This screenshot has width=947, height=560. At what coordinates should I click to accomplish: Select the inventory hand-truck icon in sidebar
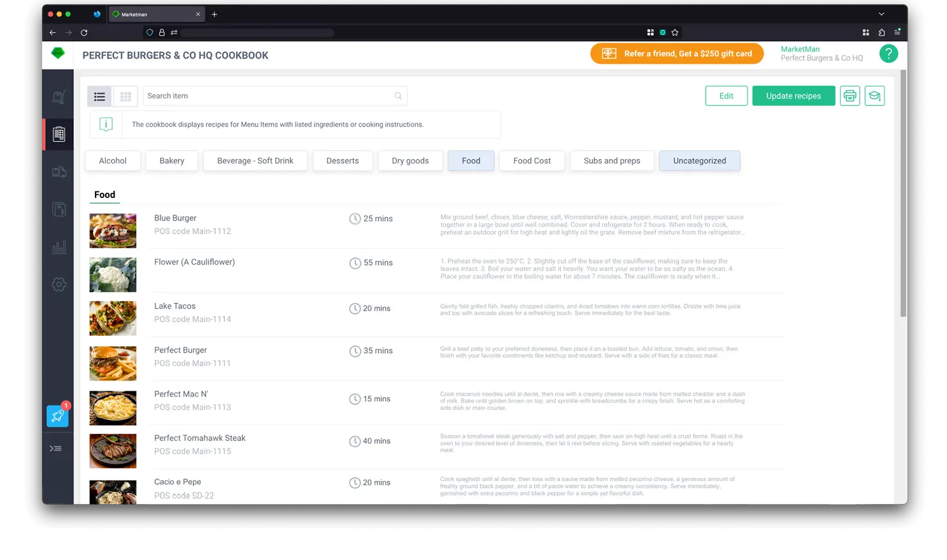[59, 97]
